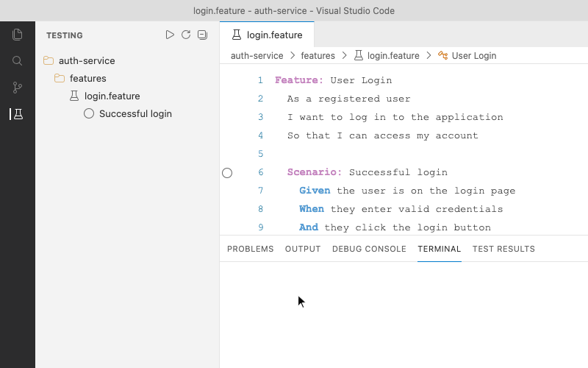This screenshot has height=368, width=588.
Task: Open the PROBLEMS panel tab
Action: click(250, 249)
